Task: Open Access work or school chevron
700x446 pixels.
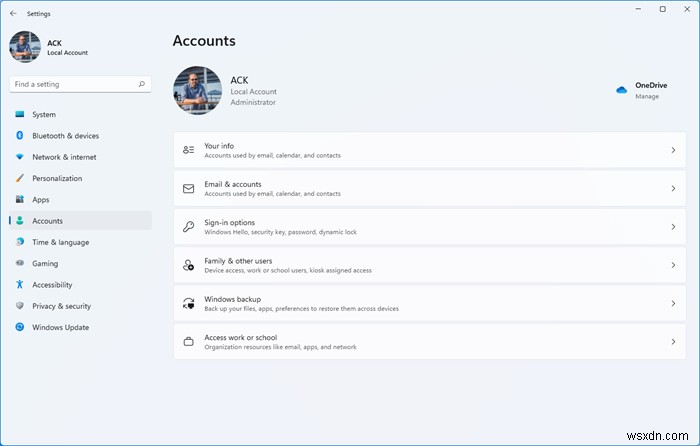Action: (x=673, y=342)
